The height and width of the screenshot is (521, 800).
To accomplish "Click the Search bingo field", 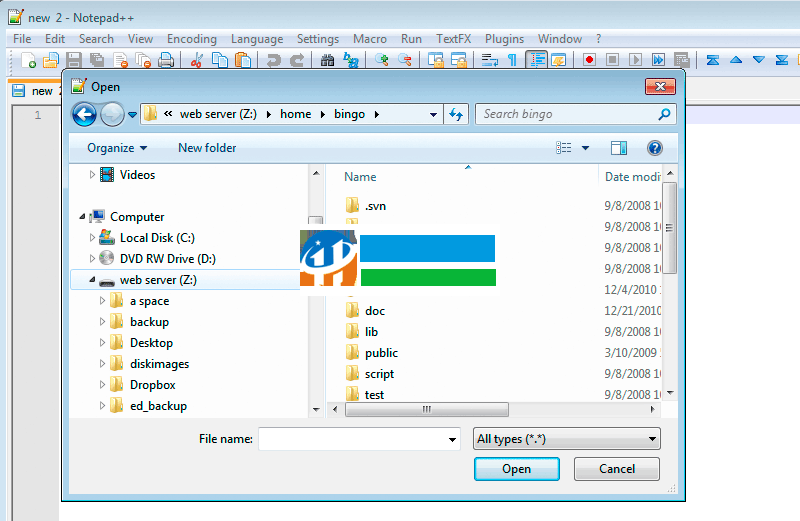I will coord(576,114).
